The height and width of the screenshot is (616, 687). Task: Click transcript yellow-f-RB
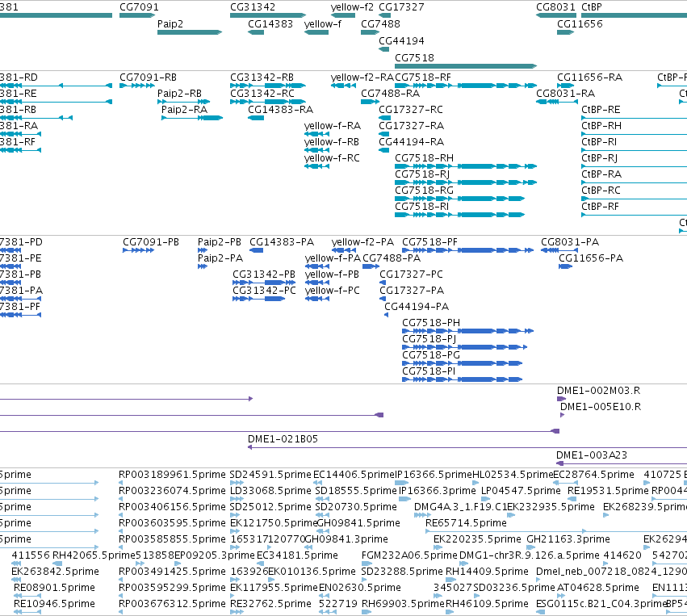click(x=316, y=150)
